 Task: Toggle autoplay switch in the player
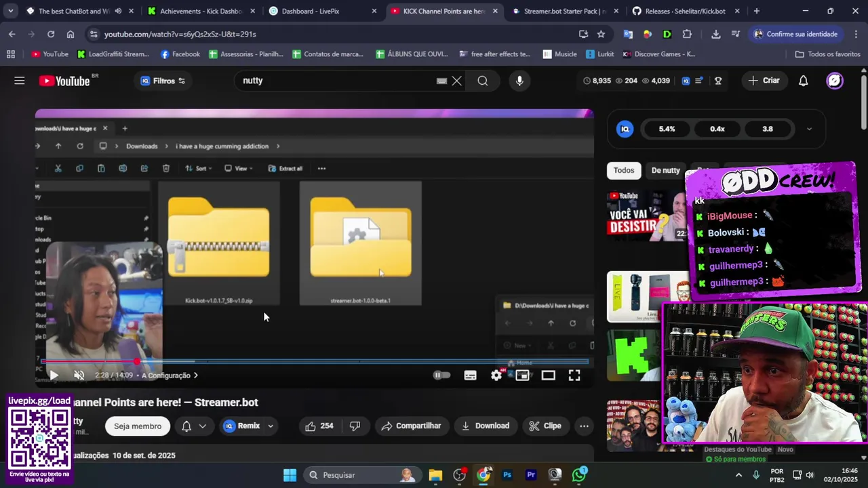tap(441, 375)
